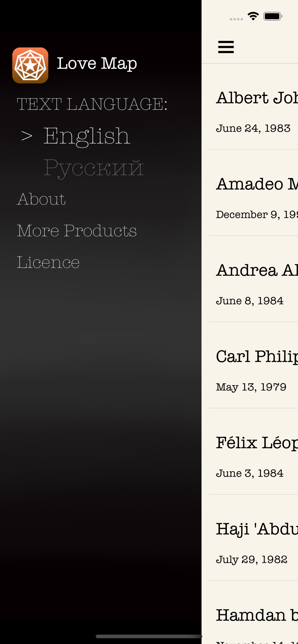Tap the Love Map app icon
298x644 pixels.
pyautogui.click(x=30, y=65)
